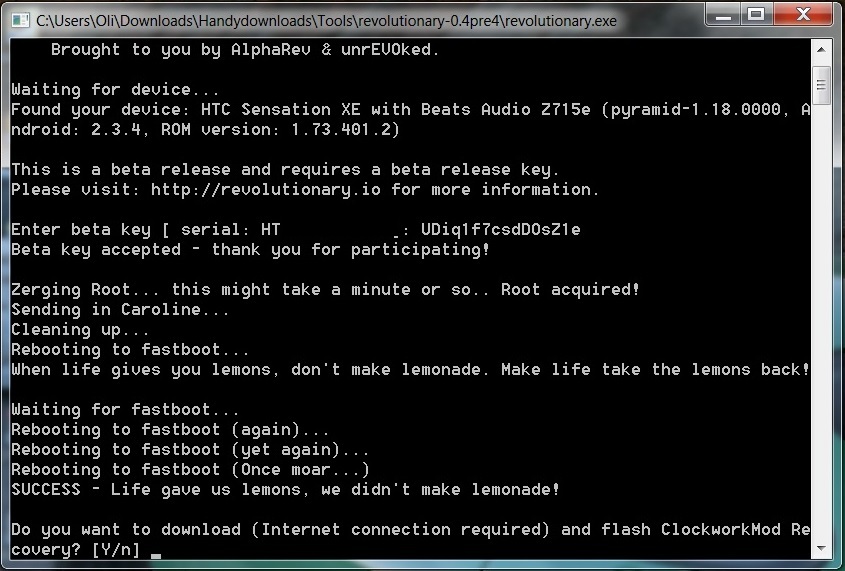Viewport: 845px width, 571px height.
Task: Click the 'Sending in Caroline...' line
Action: tap(120, 310)
